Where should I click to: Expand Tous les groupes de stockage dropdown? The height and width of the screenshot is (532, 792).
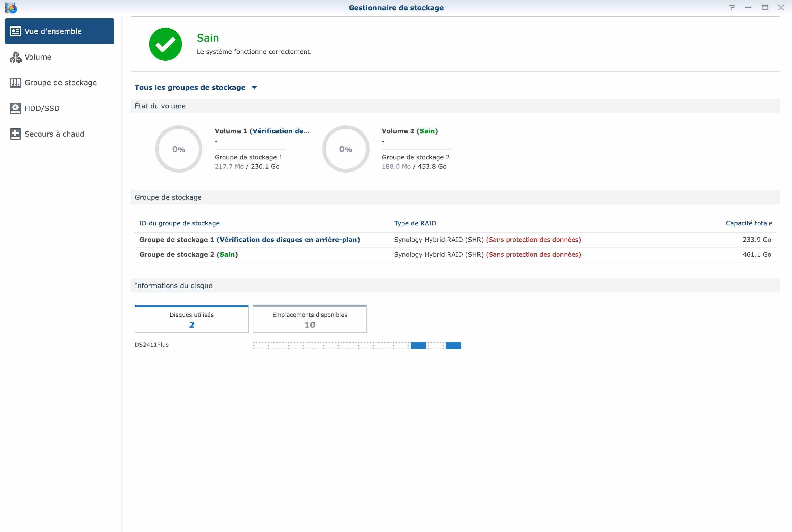pyautogui.click(x=196, y=88)
